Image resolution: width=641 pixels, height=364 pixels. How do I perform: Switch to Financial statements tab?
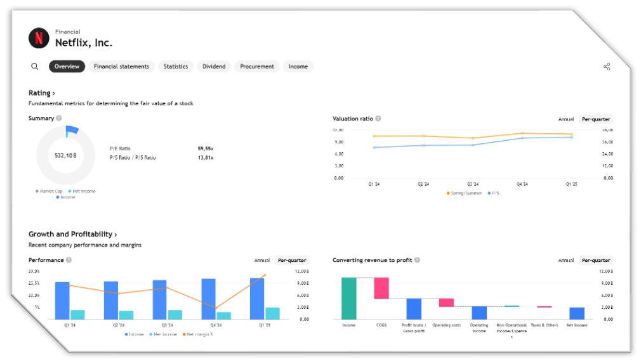click(121, 66)
